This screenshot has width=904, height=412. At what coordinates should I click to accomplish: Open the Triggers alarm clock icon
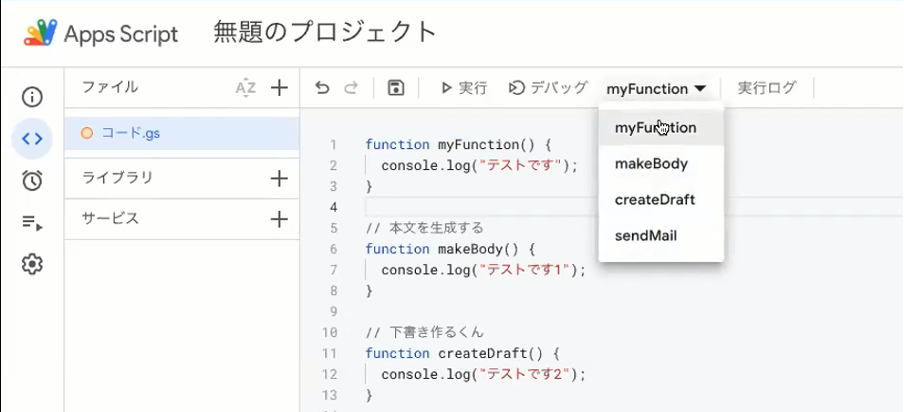pyautogui.click(x=32, y=180)
